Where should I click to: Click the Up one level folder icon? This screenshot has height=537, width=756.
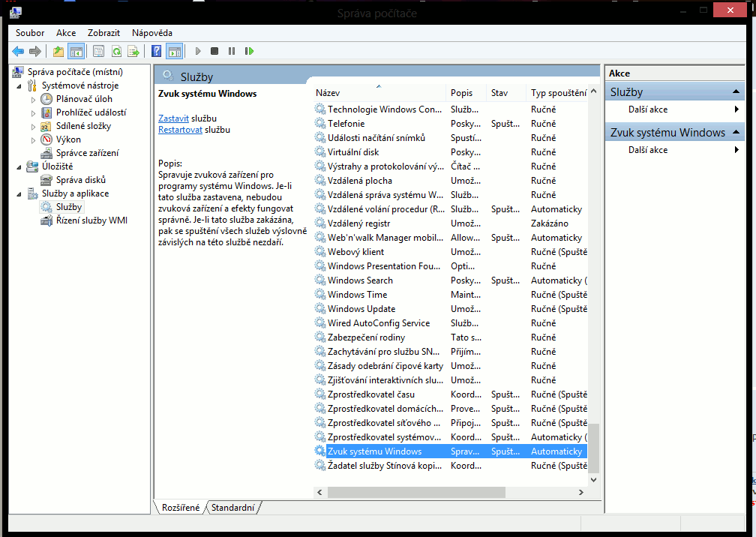pos(58,51)
